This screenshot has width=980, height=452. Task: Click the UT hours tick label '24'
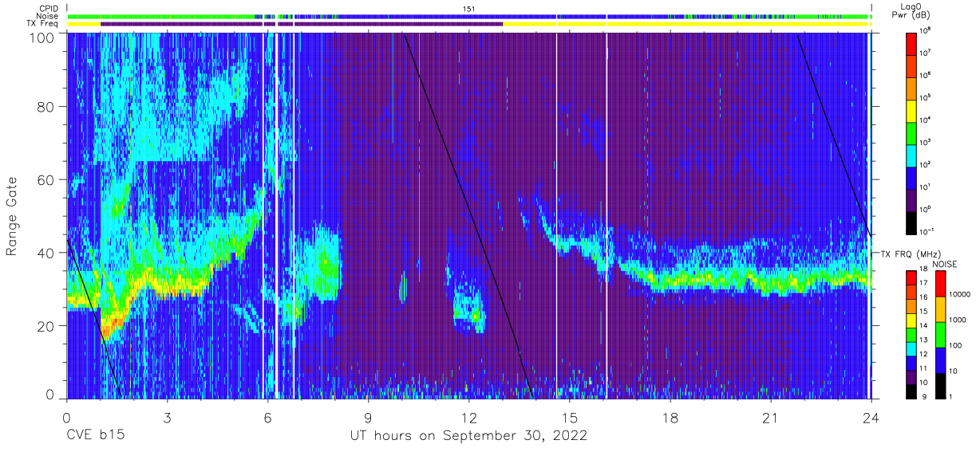[x=871, y=417]
